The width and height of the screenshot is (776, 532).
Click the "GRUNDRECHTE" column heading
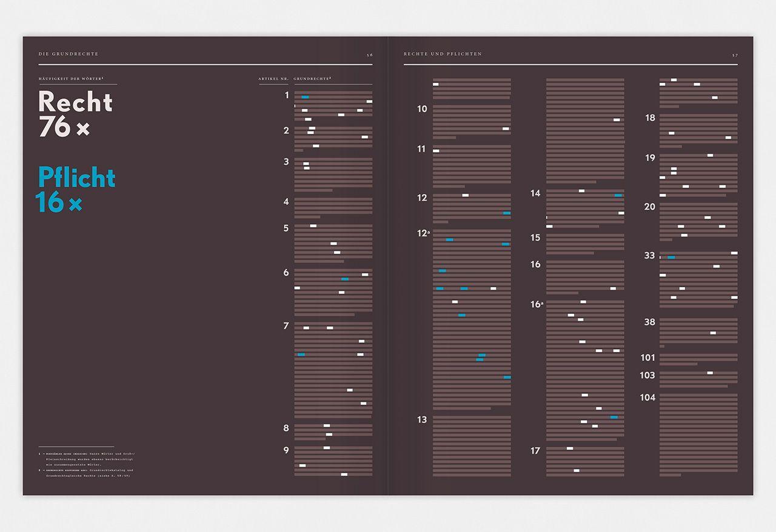coord(312,79)
